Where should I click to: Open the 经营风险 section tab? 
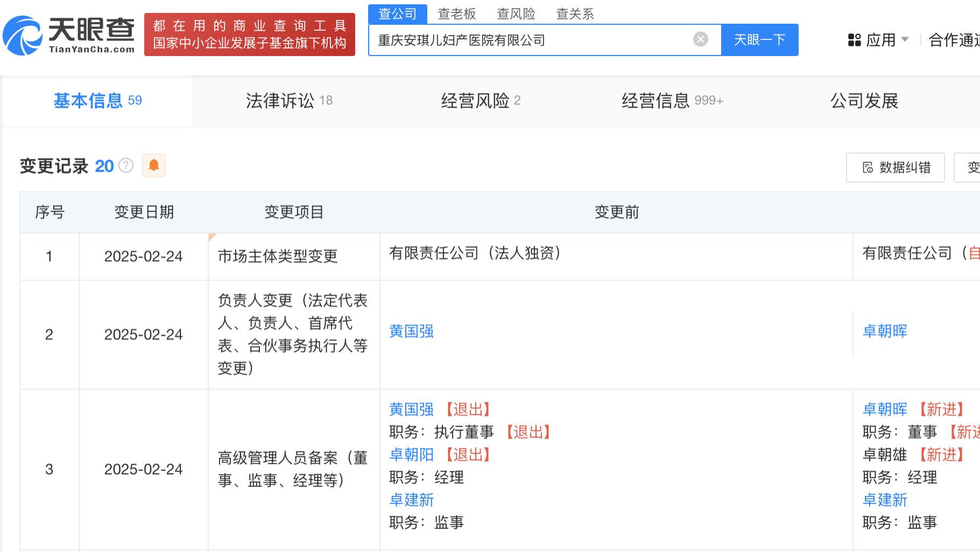(x=481, y=101)
